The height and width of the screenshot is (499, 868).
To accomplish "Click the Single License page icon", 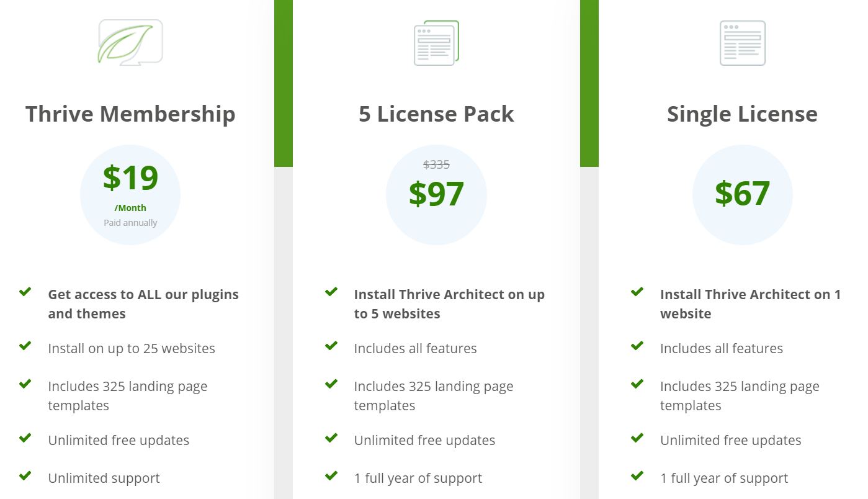I will coord(742,43).
